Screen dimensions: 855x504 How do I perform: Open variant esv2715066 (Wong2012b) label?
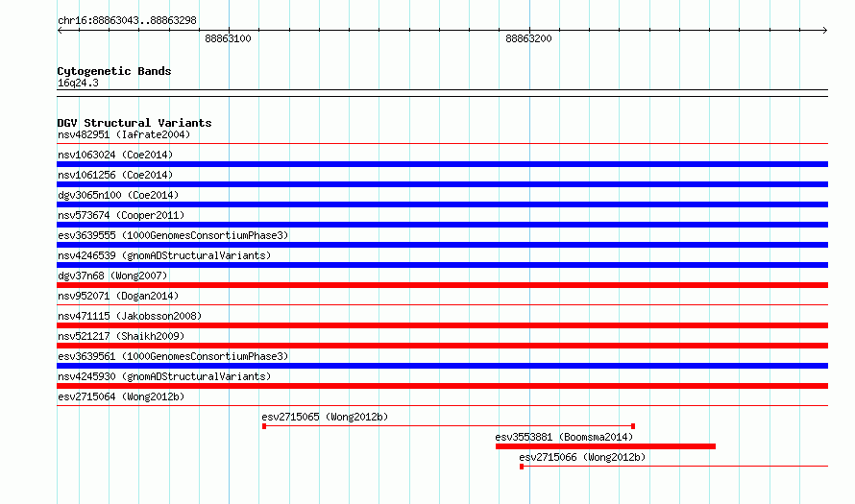click(582, 457)
